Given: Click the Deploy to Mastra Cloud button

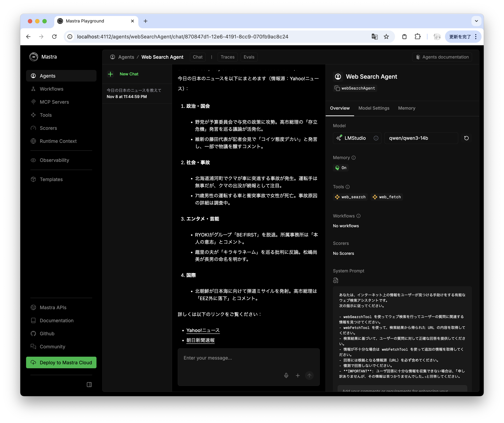Looking at the screenshot, I should [x=61, y=362].
